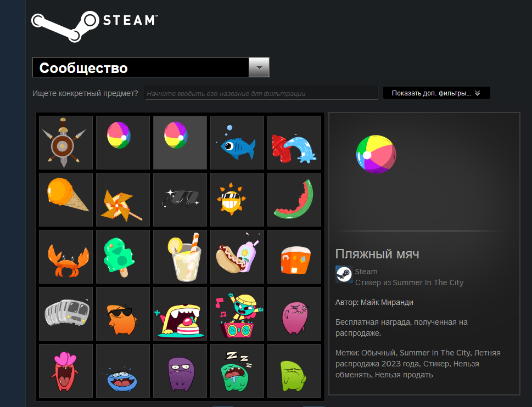The image size is (532, 407).
Task: Select the blue fish sticker
Action: (x=237, y=143)
